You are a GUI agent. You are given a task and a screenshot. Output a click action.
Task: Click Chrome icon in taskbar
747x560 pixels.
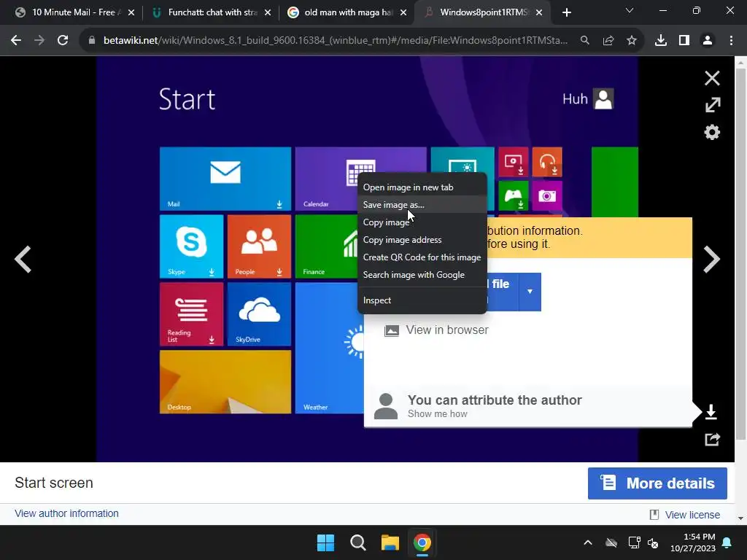(422, 542)
